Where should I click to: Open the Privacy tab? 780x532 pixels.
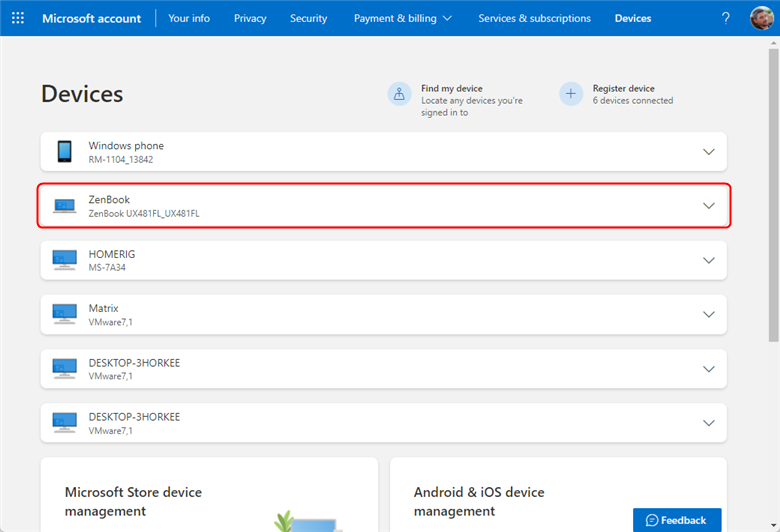(x=250, y=18)
